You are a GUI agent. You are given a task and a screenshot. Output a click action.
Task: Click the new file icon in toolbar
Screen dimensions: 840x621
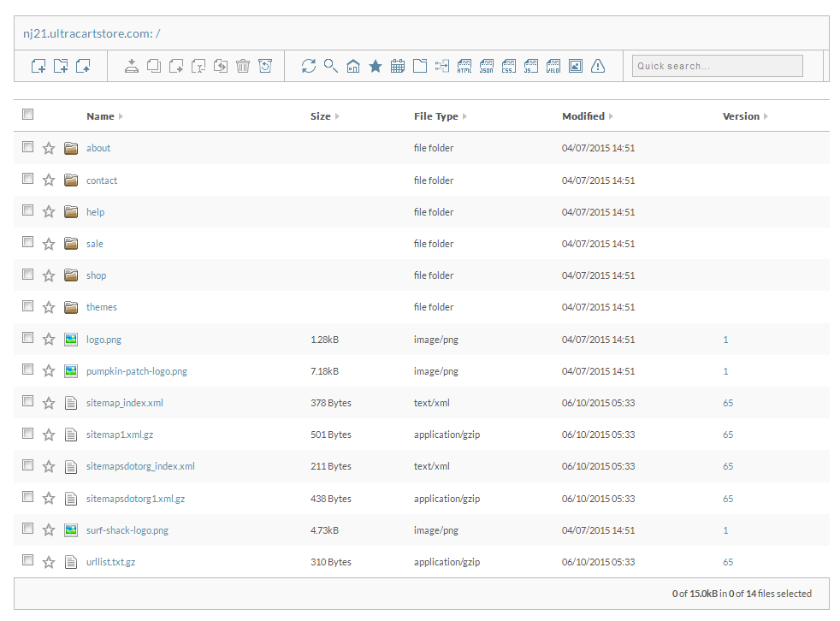pyautogui.click(x=38, y=66)
